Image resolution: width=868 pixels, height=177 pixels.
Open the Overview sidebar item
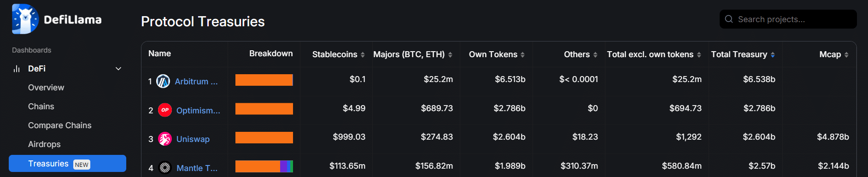click(x=46, y=88)
